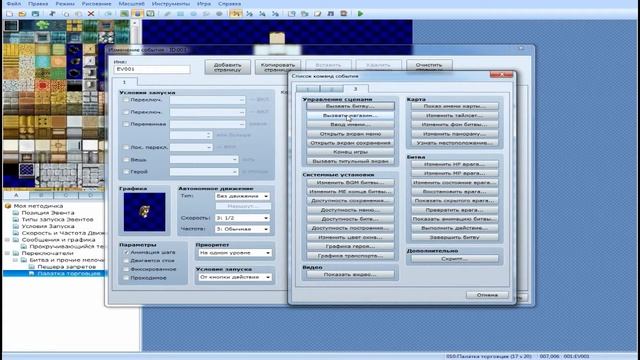Open the sound test icon
640x360 pixels.
click(x=331, y=13)
